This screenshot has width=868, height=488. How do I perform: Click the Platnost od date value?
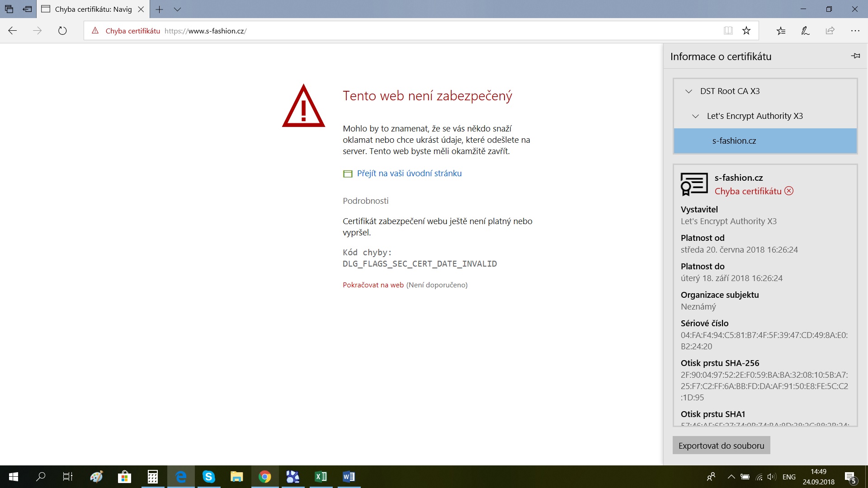pos(739,250)
